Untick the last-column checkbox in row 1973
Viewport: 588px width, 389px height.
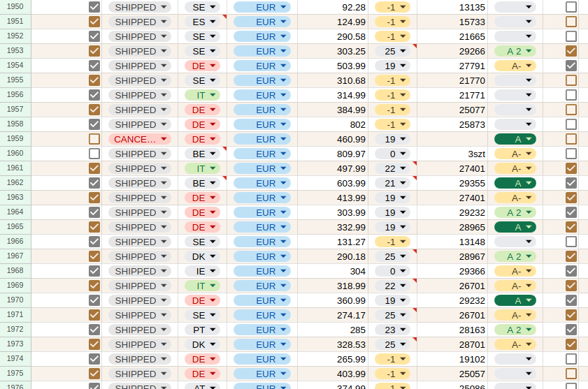click(571, 344)
